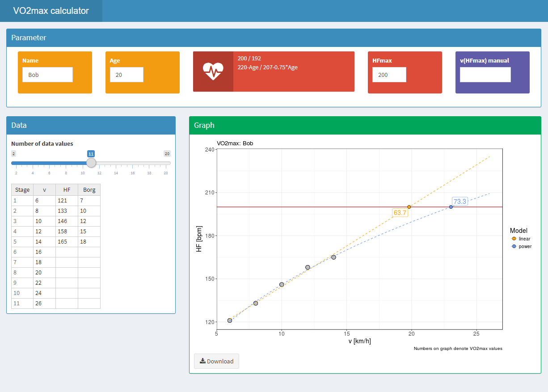Click the orange linear point on HFmax line
548x392 pixels.
[x=409, y=207]
